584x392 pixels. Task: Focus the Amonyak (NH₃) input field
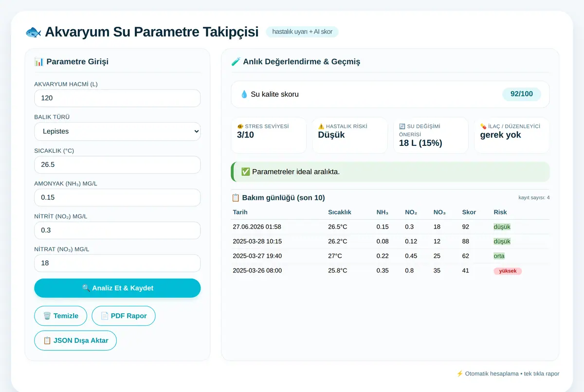[x=117, y=197]
